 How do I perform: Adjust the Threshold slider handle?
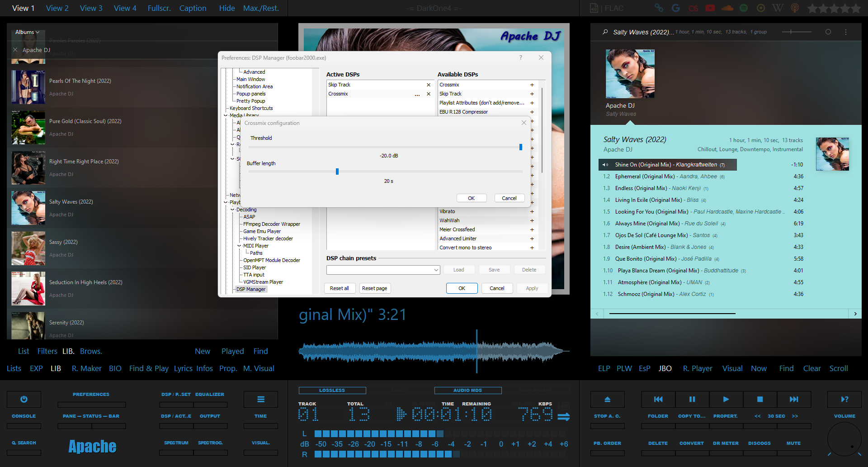[x=521, y=147]
